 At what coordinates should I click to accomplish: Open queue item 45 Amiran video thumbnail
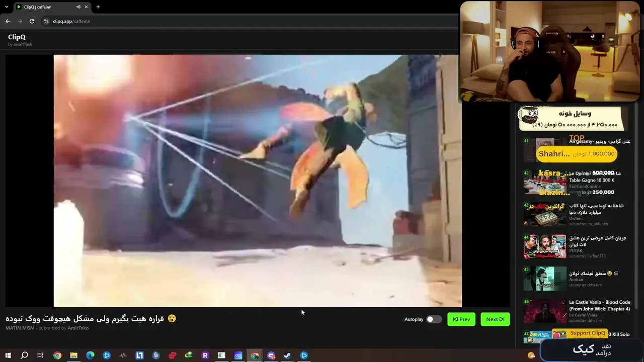tap(545, 279)
